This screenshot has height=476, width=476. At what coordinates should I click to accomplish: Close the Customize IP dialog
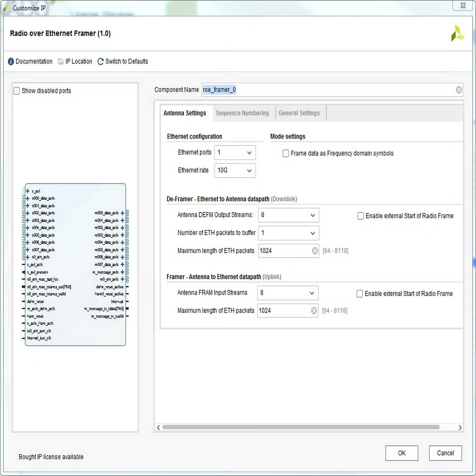pos(463,6)
